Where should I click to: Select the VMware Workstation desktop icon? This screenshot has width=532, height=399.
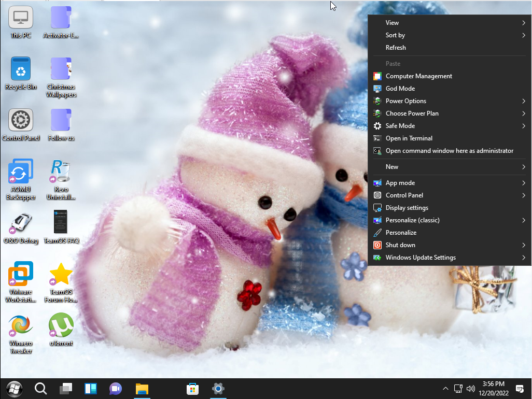point(21,275)
